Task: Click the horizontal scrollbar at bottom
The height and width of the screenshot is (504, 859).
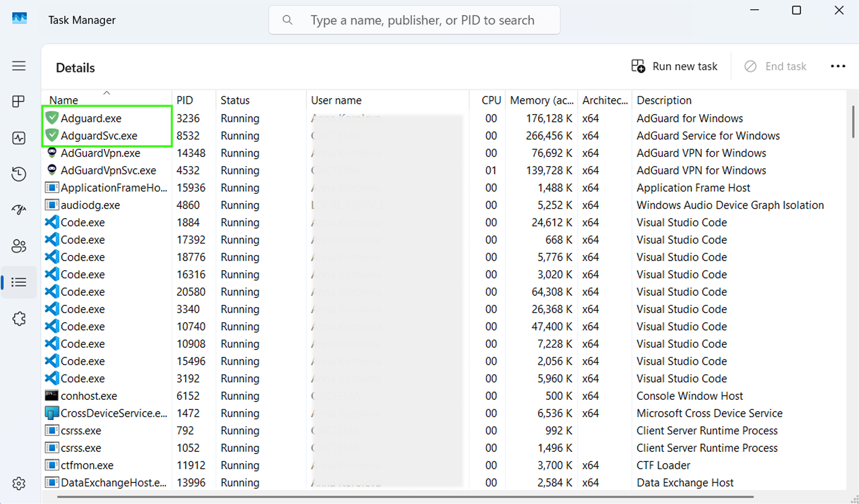Action: click(x=405, y=497)
